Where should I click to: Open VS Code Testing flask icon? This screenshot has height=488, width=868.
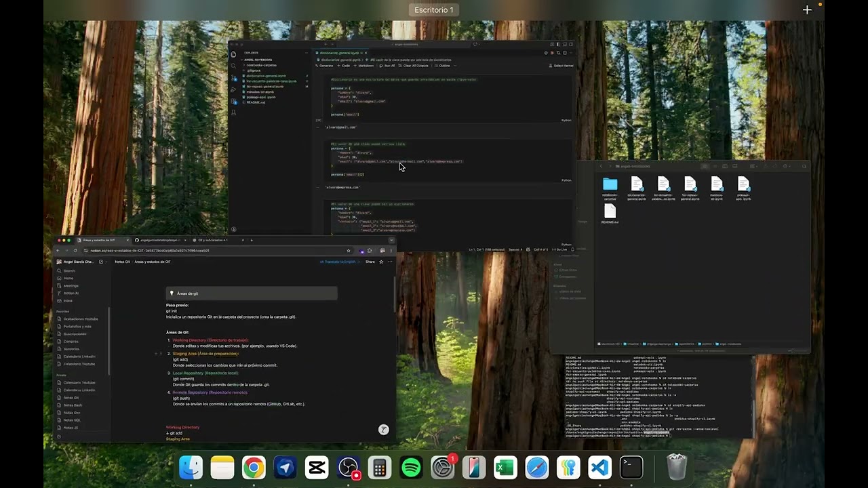[233, 113]
